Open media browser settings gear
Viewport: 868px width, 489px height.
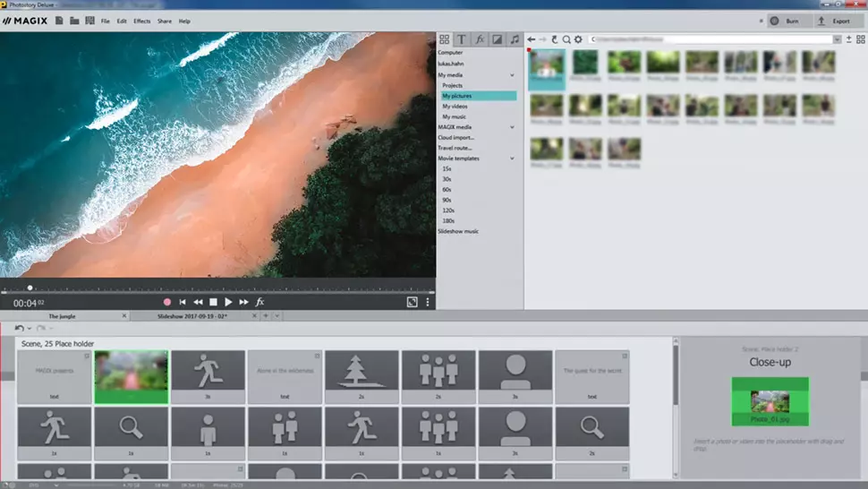tap(578, 39)
